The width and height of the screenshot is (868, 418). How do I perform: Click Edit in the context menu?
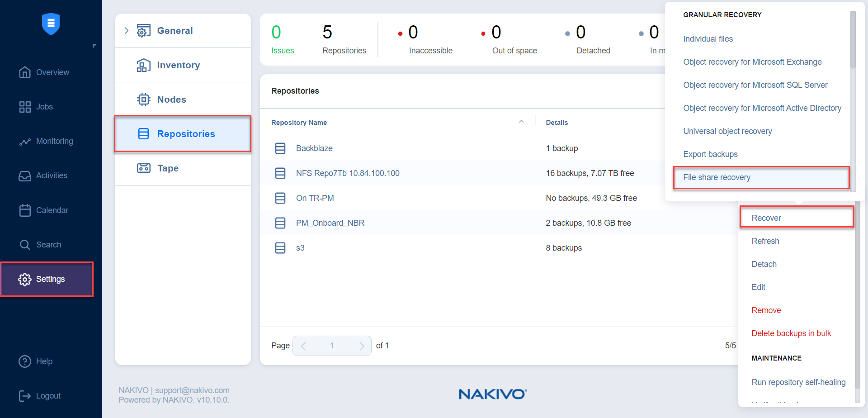point(758,287)
